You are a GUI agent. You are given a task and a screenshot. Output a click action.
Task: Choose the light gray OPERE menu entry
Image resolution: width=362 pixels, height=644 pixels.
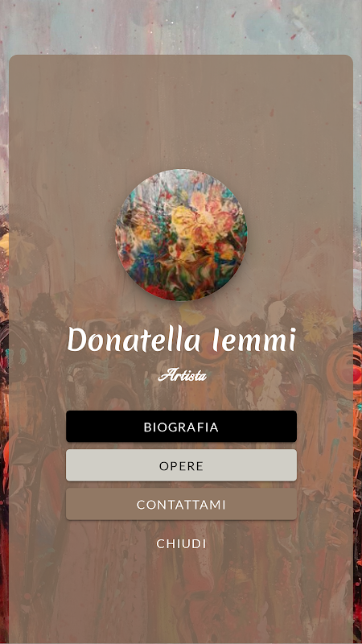181,465
